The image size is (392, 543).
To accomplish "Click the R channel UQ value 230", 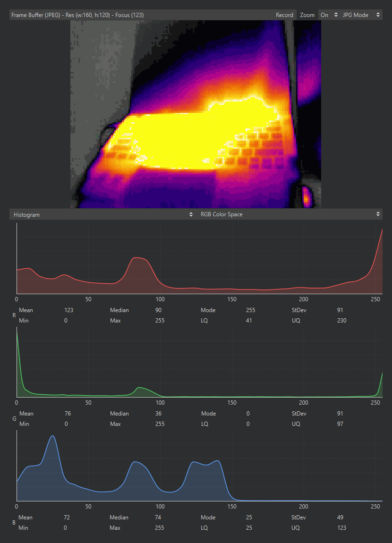I will point(341,320).
